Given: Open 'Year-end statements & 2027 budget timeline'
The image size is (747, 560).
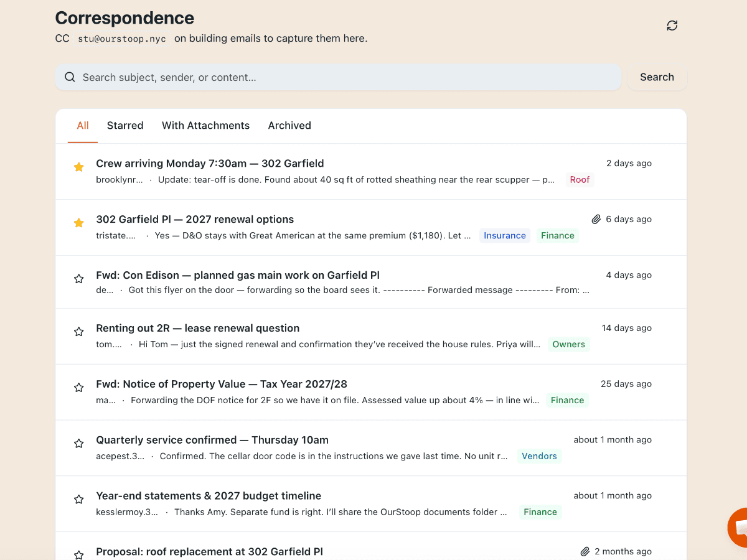Looking at the screenshot, I should [209, 496].
